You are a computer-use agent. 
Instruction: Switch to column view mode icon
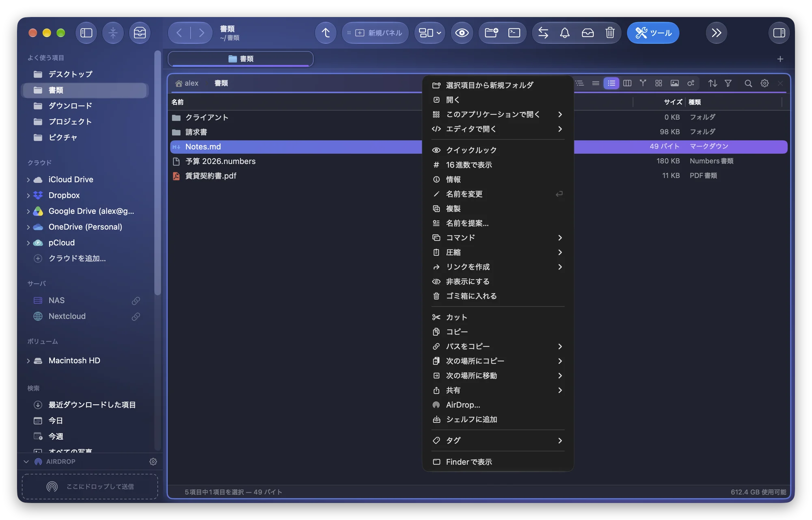pyautogui.click(x=627, y=83)
